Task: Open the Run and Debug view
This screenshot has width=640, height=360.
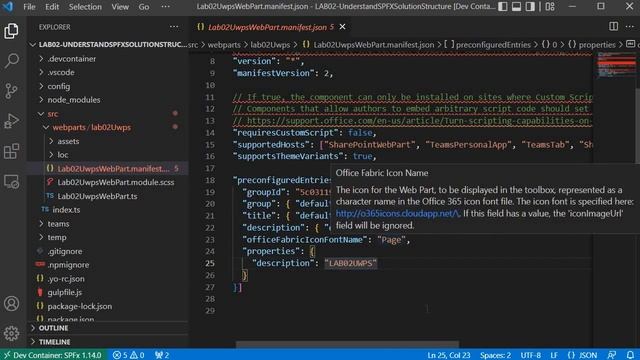Action: coord(11,121)
